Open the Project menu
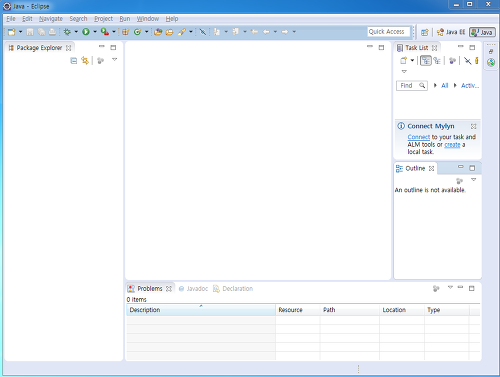 (103, 19)
